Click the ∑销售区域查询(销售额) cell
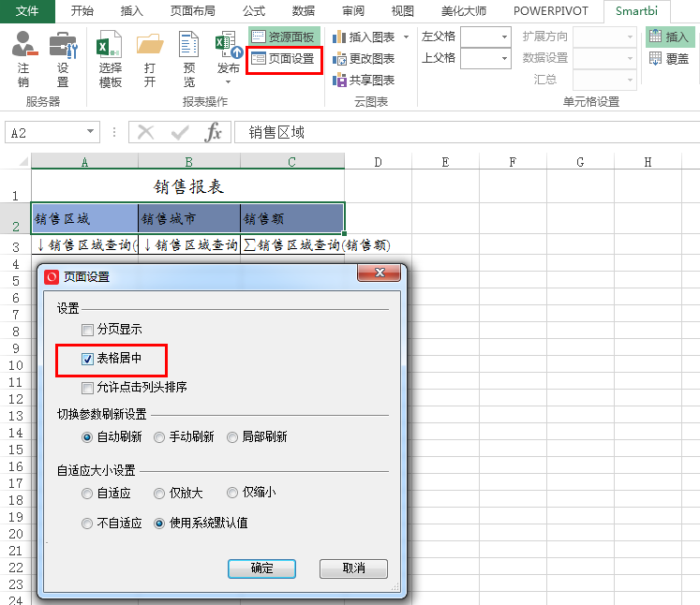Screen dimensions: 700x605 (292, 244)
